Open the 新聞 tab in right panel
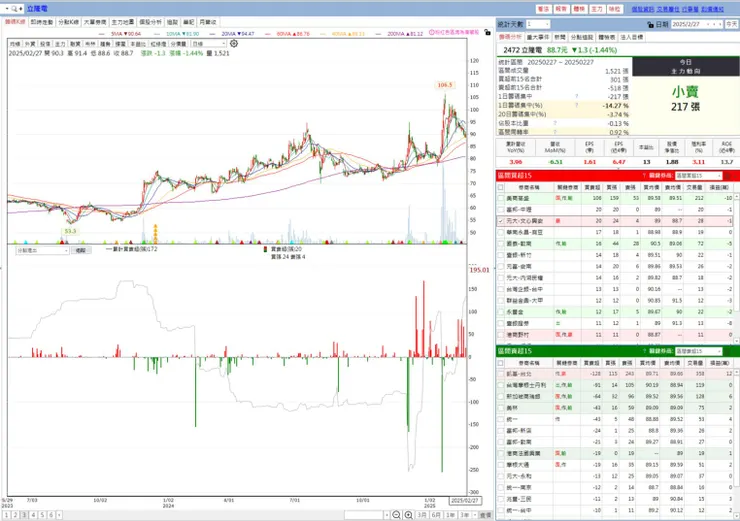This screenshot has width=740, height=521. point(560,37)
